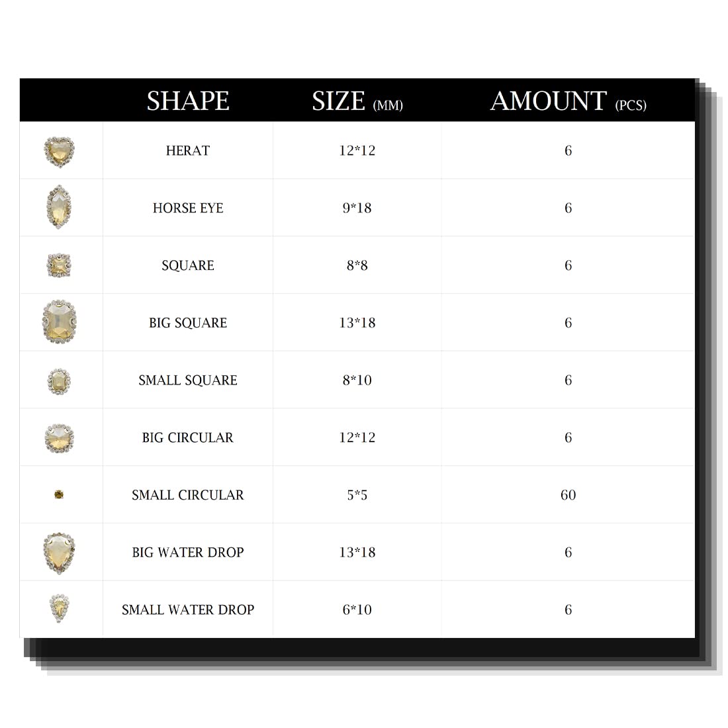The width and height of the screenshot is (728, 728).
Task: Click the HORSE EYE label text
Action: coord(188,208)
